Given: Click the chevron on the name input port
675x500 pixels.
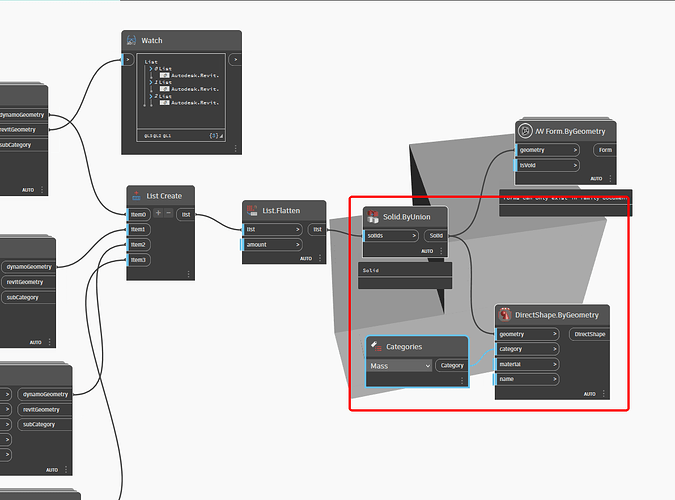Looking at the screenshot, I should tap(555, 379).
